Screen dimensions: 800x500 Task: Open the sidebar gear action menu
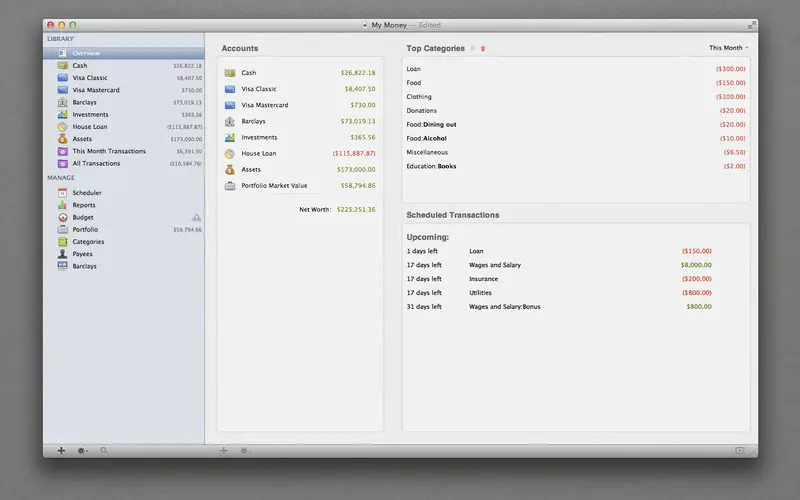[82, 451]
